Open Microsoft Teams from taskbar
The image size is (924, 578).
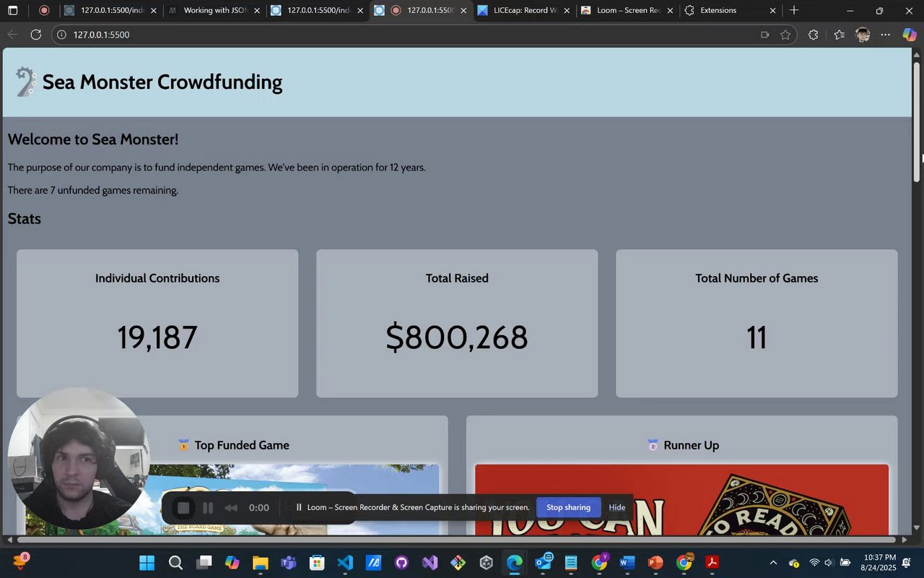pos(289,563)
